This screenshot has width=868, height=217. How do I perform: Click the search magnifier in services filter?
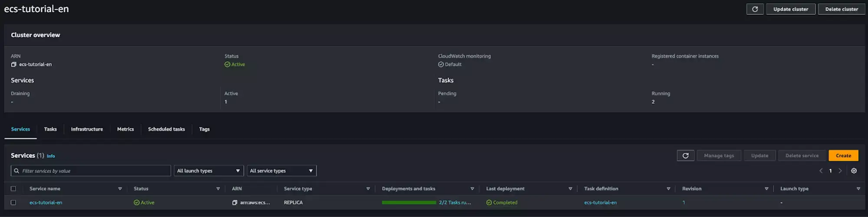click(16, 171)
